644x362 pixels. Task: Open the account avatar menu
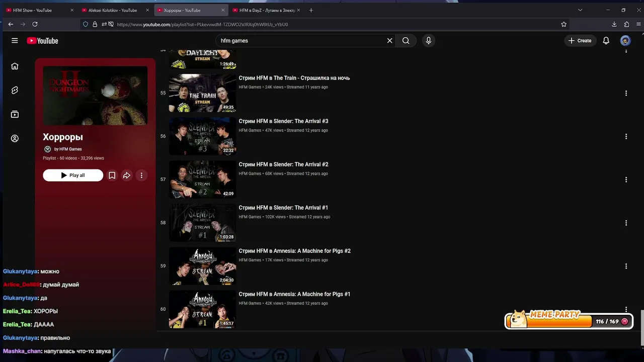(625, 41)
